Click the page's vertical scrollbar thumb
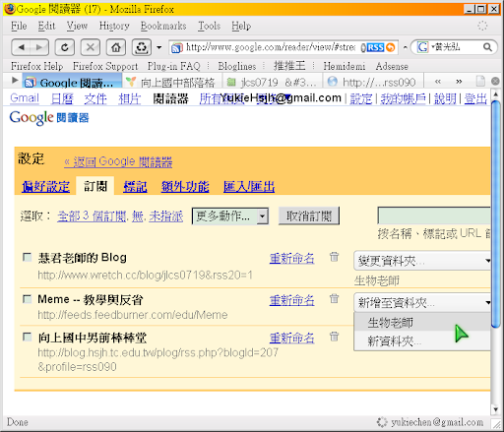 click(495, 214)
